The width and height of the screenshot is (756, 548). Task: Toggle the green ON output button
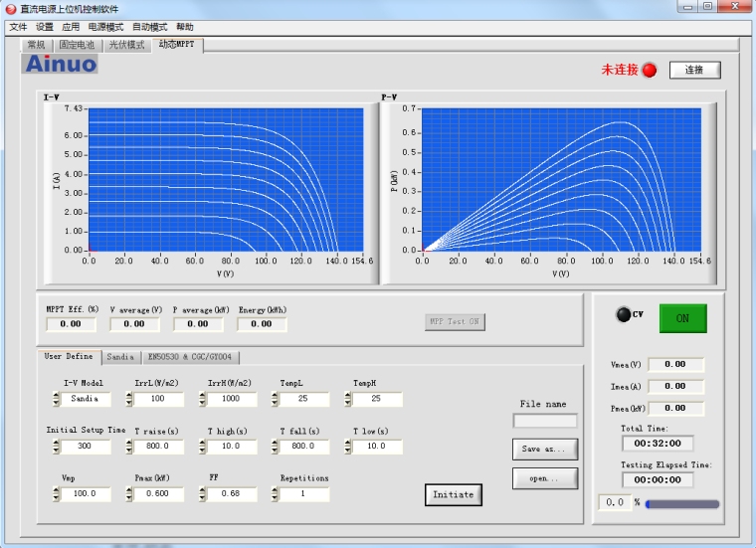pyautogui.click(x=682, y=318)
